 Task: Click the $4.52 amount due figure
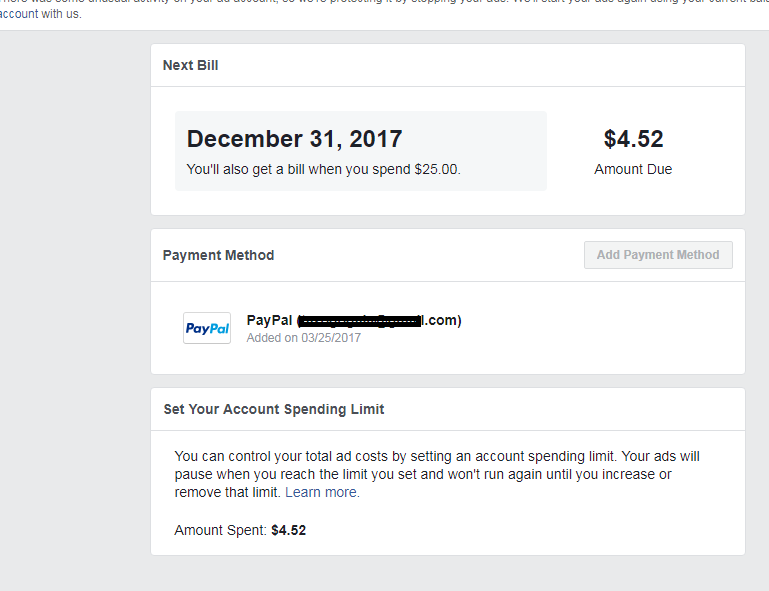633,139
